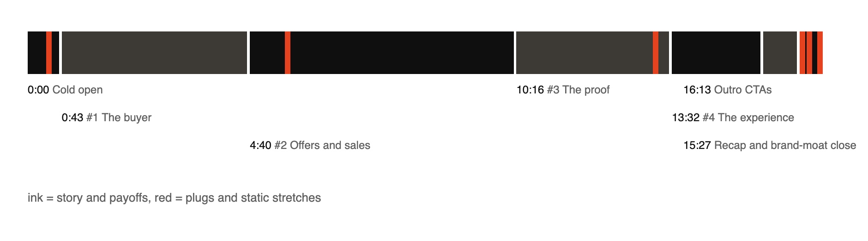Select the long black Offers and sales segment

402,53
